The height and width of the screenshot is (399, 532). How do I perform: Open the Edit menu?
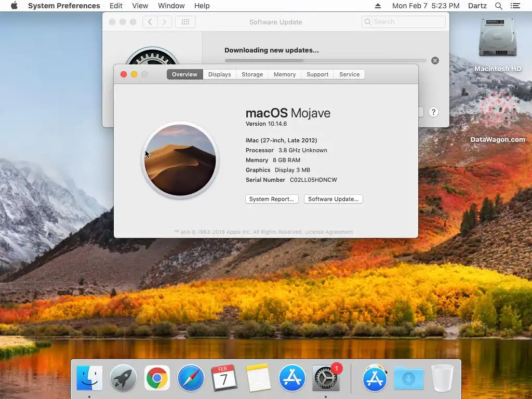coord(116,6)
